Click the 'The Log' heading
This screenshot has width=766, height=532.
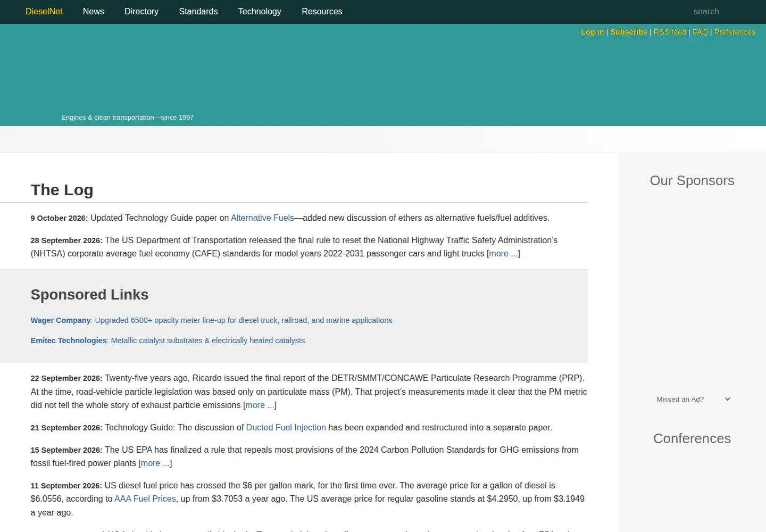click(62, 190)
